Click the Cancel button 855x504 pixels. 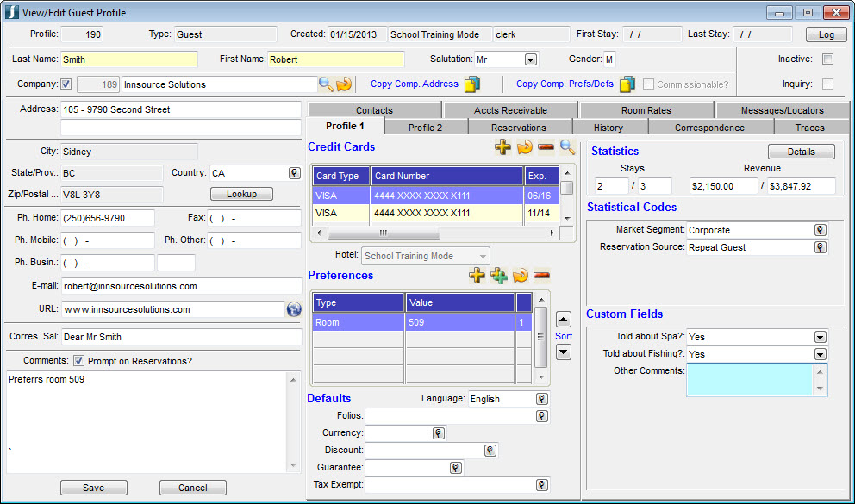coord(193,488)
